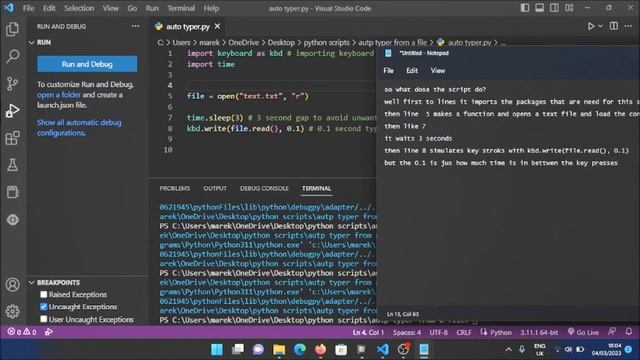Switch to the DEBUG CONSOLE tab

[x=264, y=188]
